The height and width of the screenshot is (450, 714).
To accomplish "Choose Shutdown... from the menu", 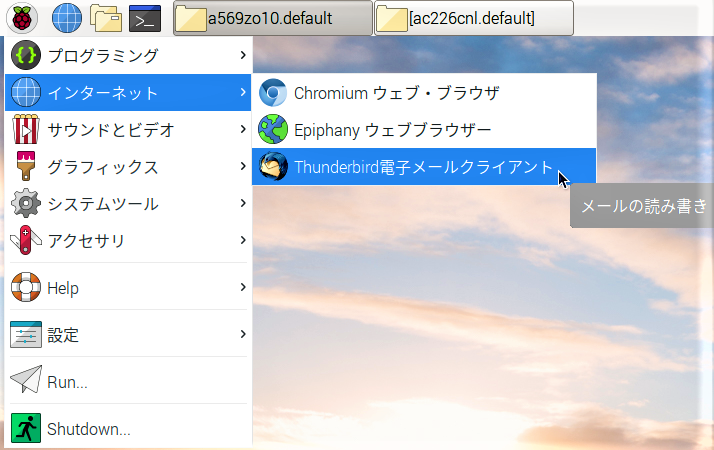I will click(128, 428).
